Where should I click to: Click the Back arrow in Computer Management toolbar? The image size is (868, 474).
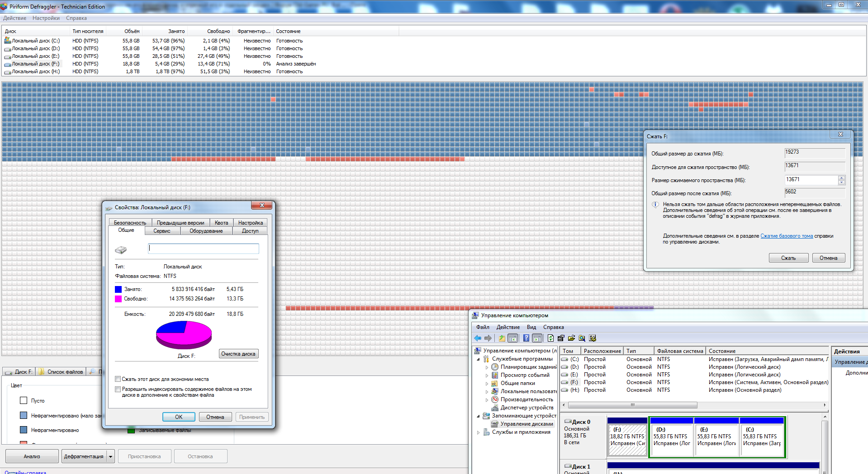click(x=478, y=338)
